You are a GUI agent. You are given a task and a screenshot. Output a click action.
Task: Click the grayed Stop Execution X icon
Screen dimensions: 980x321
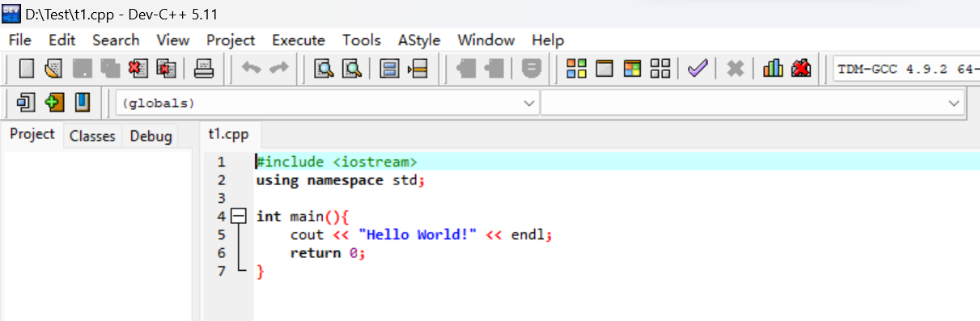click(x=735, y=69)
